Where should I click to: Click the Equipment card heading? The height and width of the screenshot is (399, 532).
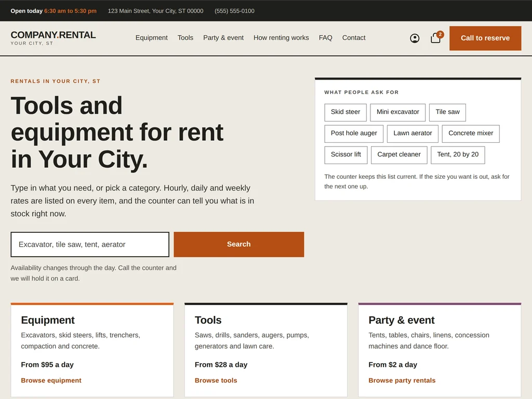click(x=48, y=320)
